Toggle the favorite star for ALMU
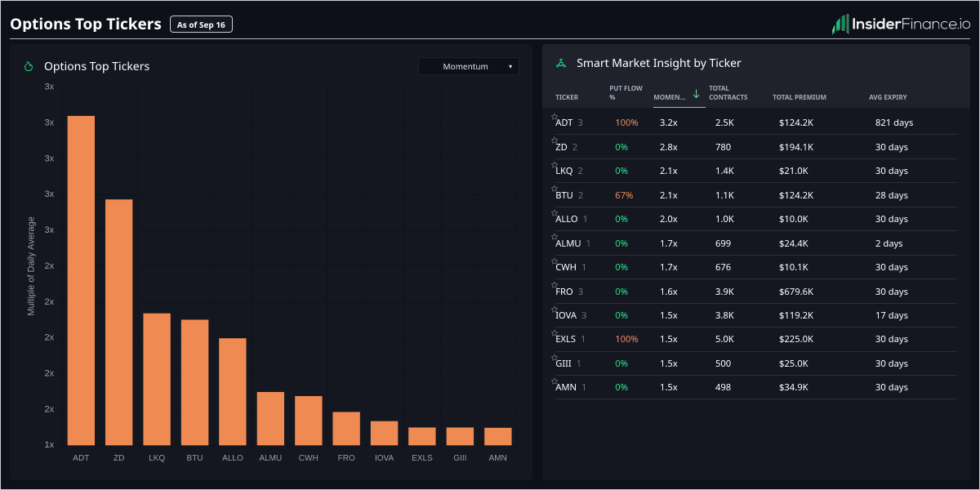980x490 pixels. click(x=555, y=237)
